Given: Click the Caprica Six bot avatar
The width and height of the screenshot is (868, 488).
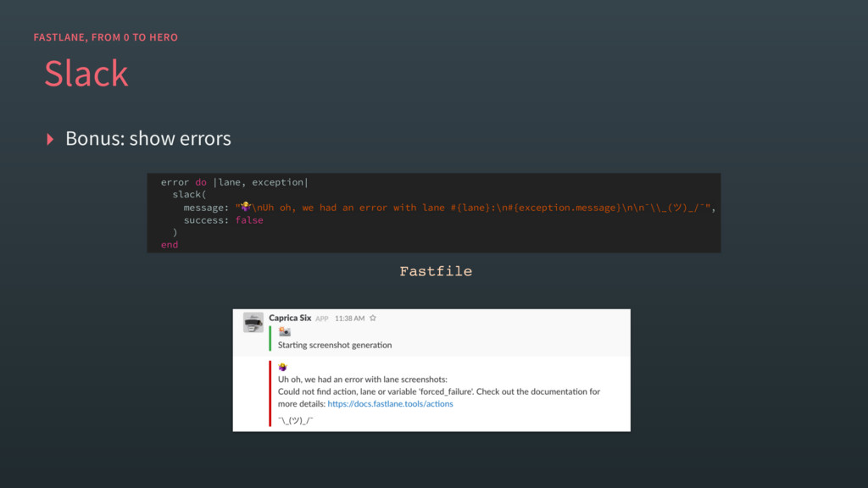Looking at the screenshot, I should tap(253, 322).
